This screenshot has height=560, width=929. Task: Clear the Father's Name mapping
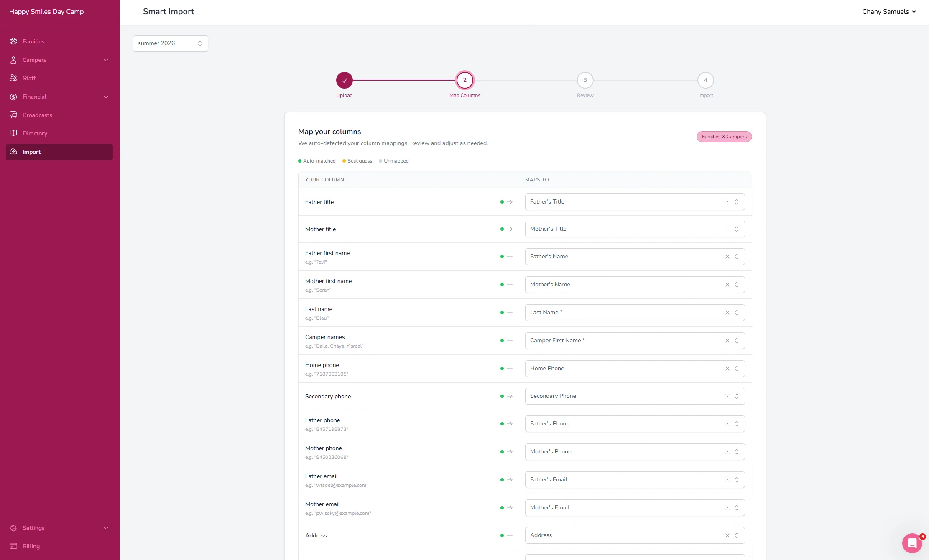727,257
